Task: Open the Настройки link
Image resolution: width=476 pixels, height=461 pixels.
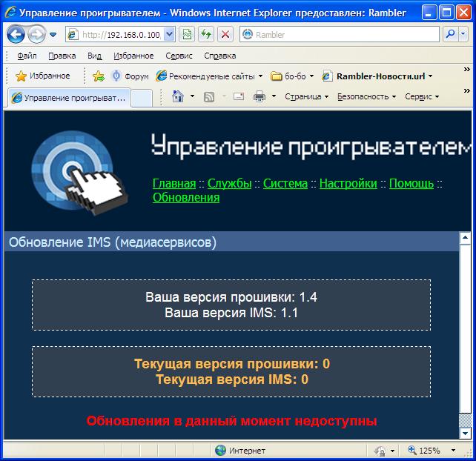Action: 348,183
